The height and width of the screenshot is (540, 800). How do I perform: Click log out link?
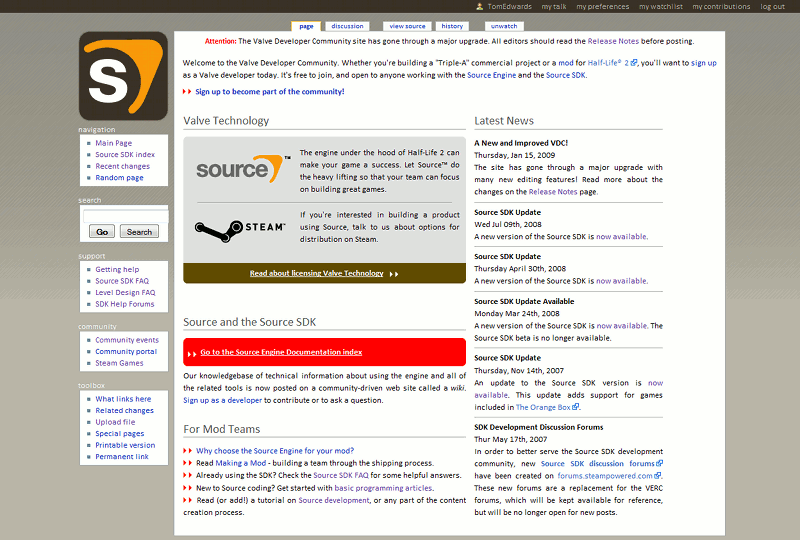pyautogui.click(x=772, y=7)
